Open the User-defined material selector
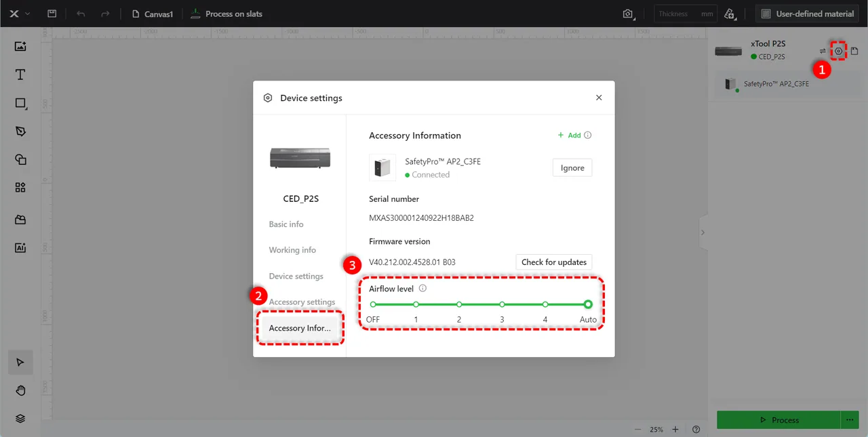 [807, 14]
